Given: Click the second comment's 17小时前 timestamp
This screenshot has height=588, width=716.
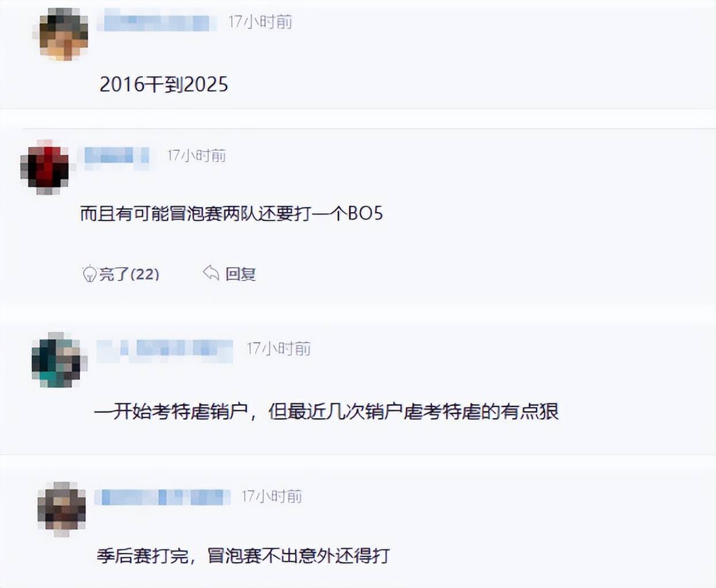Looking at the screenshot, I should (197, 156).
